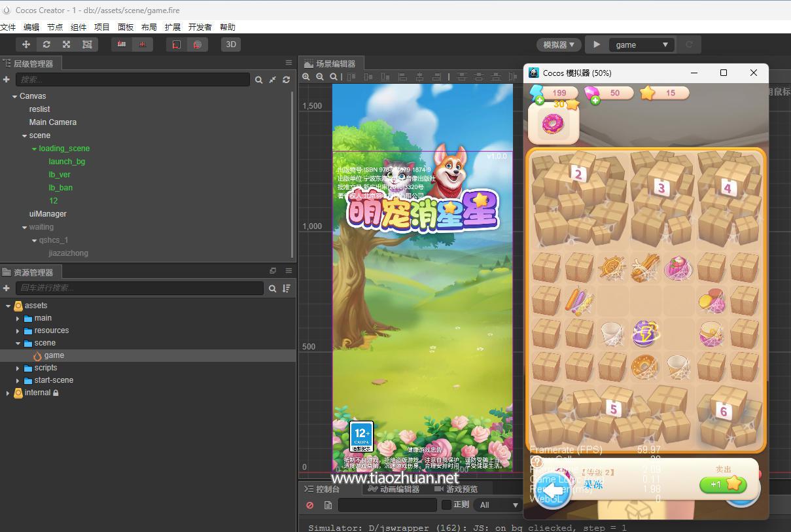Viewport: 791px width, 532px height.
Task: Zoom in the scene editor
Action: (x=306, y=77)
